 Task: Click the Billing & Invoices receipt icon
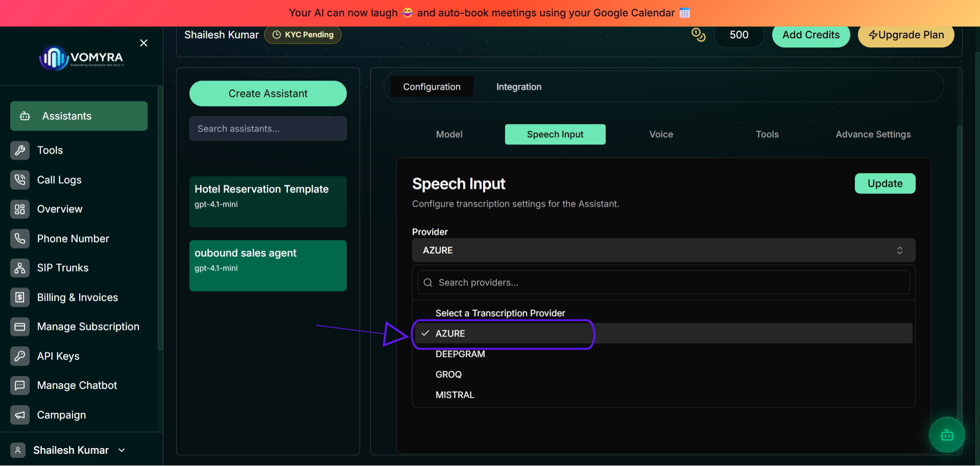point(20,297)
